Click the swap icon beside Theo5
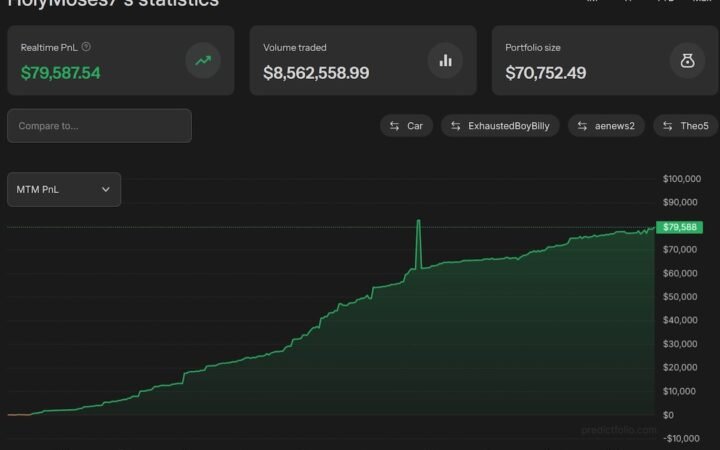 (x=668, y=126)
